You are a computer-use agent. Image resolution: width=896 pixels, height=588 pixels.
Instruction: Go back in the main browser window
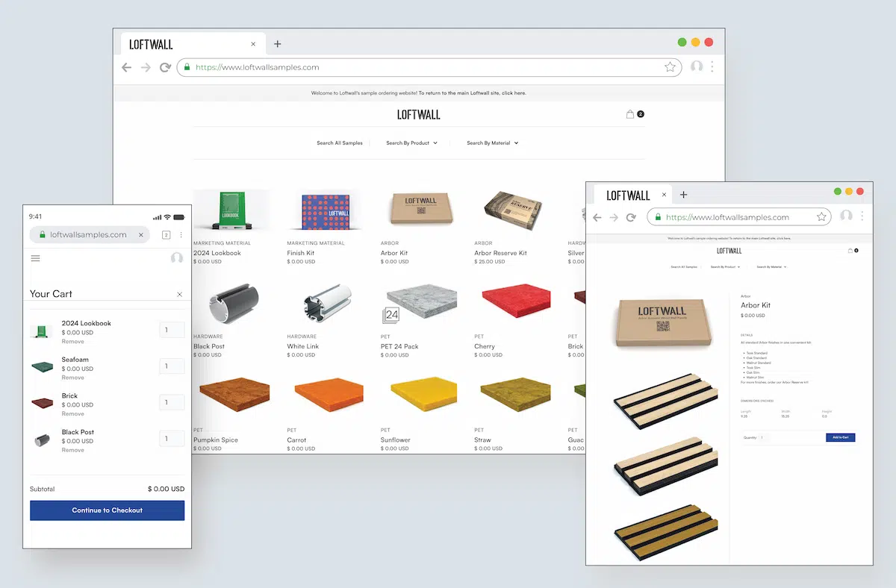[126, 67]
